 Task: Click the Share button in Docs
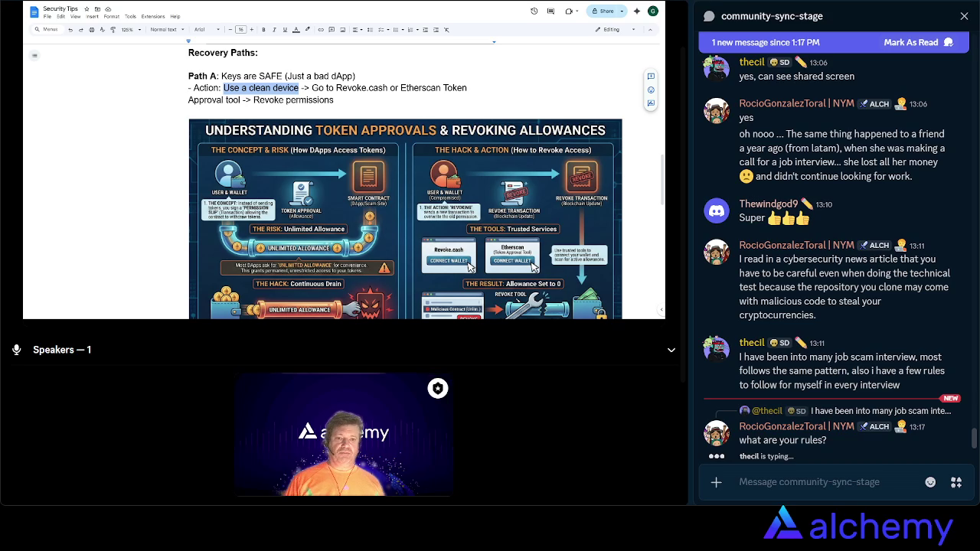(603, 11)
